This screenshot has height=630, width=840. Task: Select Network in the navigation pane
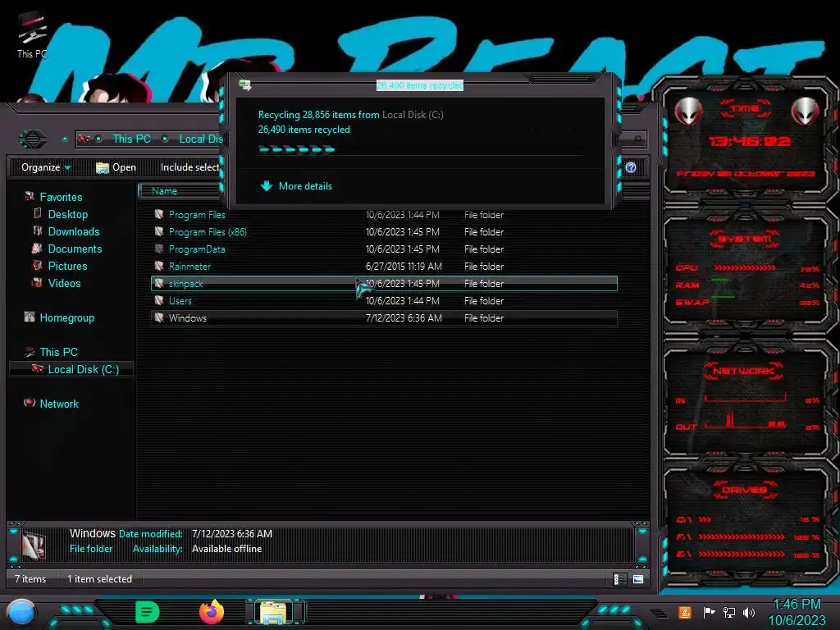click(59, 404)
